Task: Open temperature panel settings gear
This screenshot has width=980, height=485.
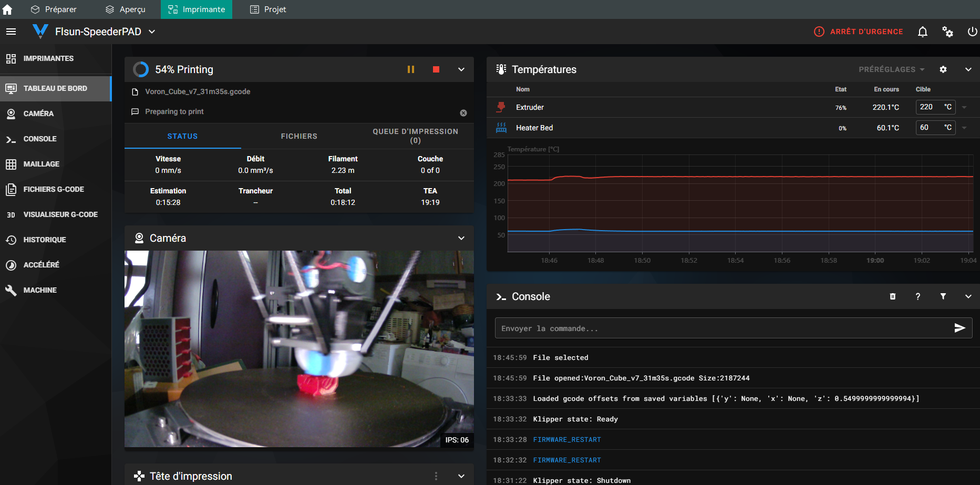Action: tap(943, 69)
